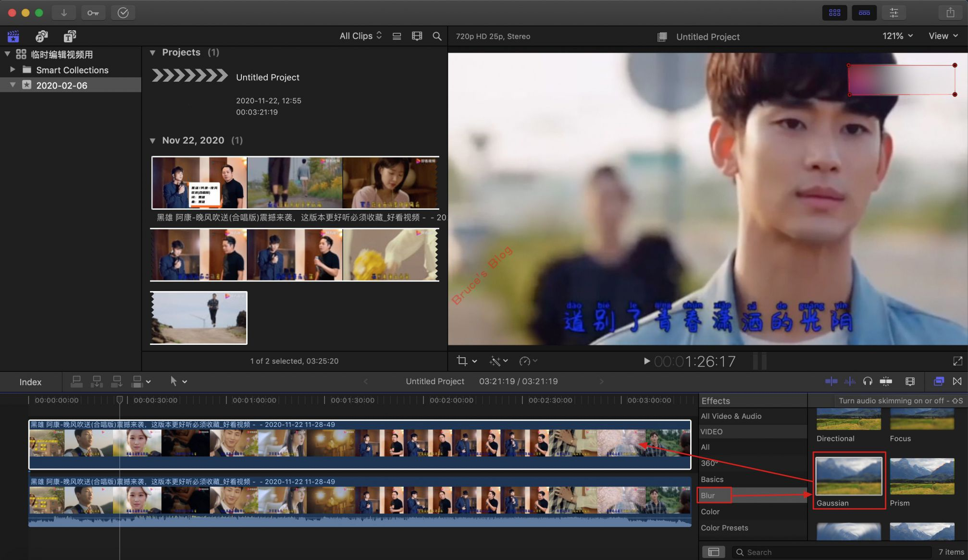Toggle the Inspector panel button
This screenshot has height=560, width=968.
coord(894,13)
